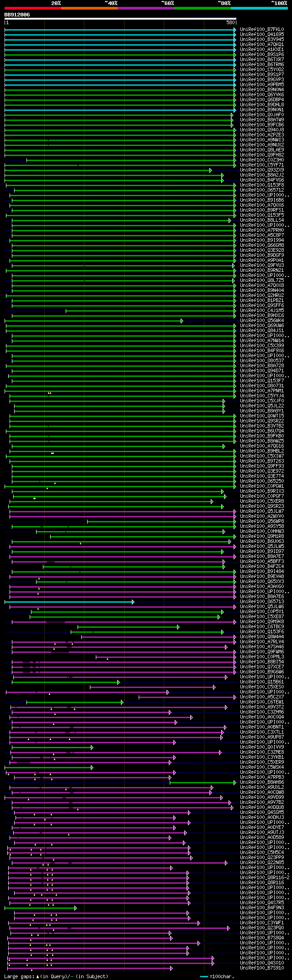Viewport: 292px width, 980px height.
Task: Click the UniRef100_Q93ZX9 hit name
Action: (262, 170)
